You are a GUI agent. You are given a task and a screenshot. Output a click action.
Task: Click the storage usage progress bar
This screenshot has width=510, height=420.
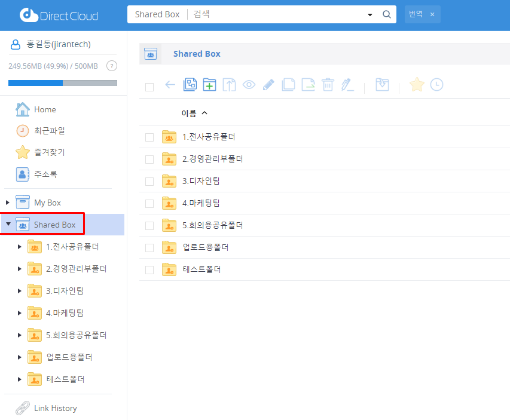coord(63,83)
